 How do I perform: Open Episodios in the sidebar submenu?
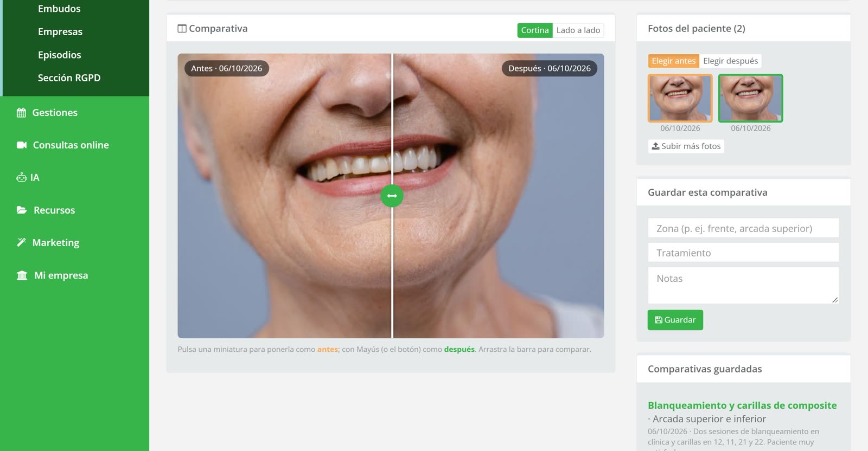pyautogui.click(x=60, y=55)
